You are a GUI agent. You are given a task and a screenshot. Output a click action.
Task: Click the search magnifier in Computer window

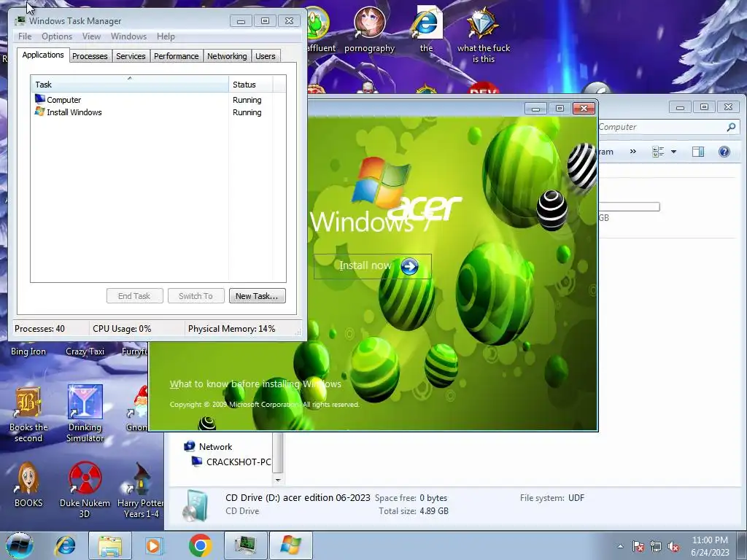click(731, 127)
